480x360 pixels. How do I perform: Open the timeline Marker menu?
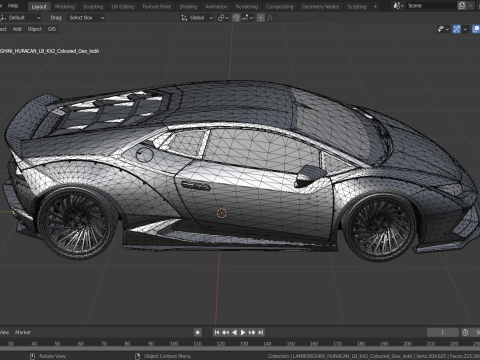click(x=23, y=332)
